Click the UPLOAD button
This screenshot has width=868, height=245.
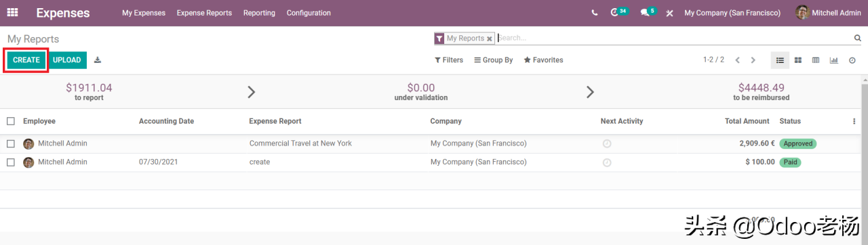click(67, 60)
